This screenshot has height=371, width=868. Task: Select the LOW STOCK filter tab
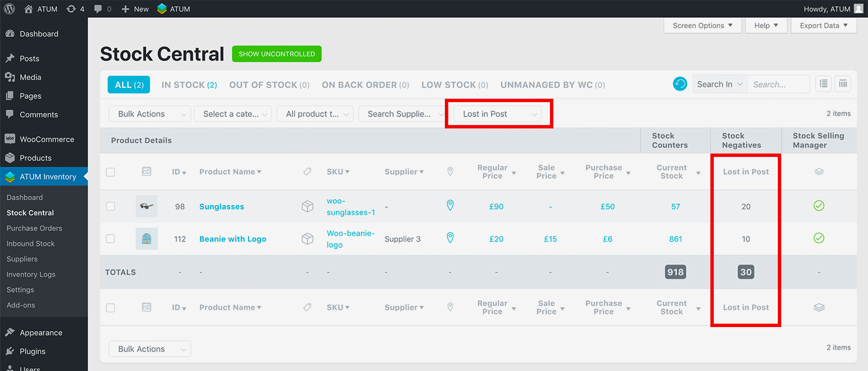coord(455,84)
